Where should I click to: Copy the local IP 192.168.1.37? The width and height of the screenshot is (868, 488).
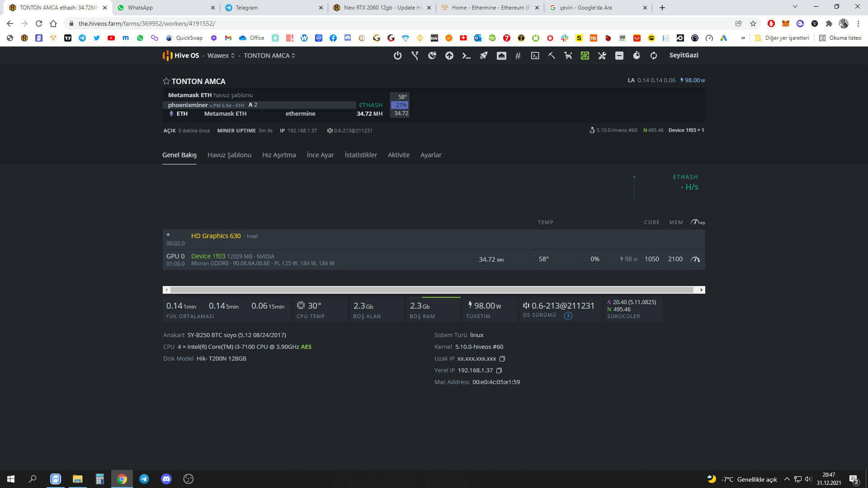499,371
